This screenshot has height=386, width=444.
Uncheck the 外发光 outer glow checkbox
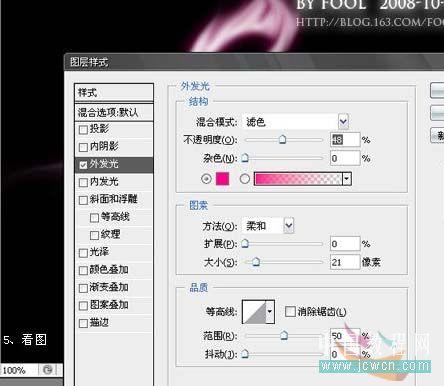point(83,164)
